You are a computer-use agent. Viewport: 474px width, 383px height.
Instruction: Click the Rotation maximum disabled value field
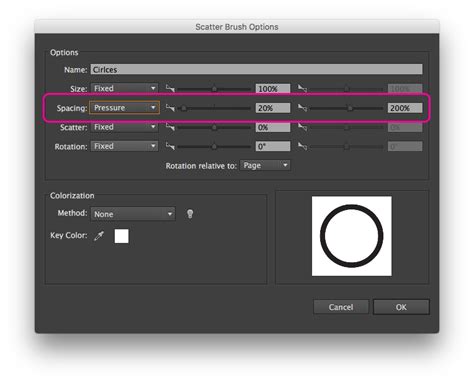click(x=405, y=146)
